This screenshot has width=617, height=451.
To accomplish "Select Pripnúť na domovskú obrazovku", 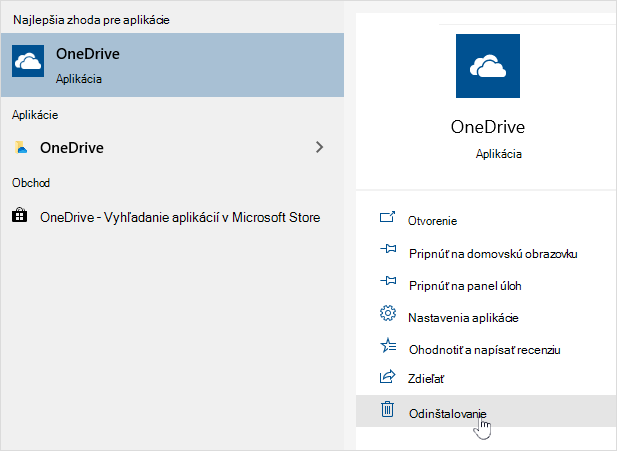I will tap(486, 253).
